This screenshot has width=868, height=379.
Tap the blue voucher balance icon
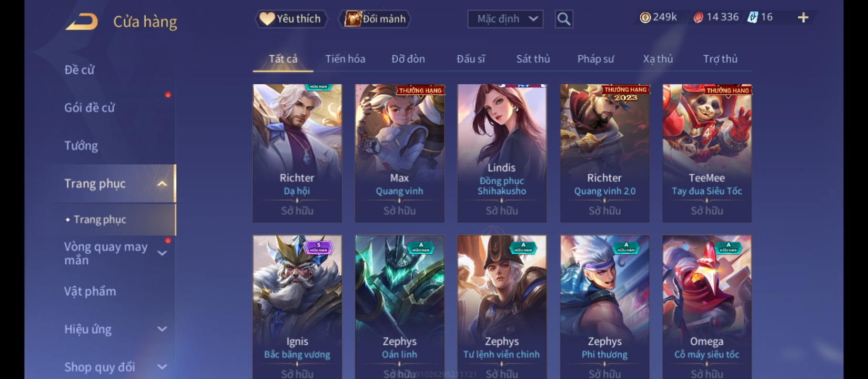tap(753, 17)
